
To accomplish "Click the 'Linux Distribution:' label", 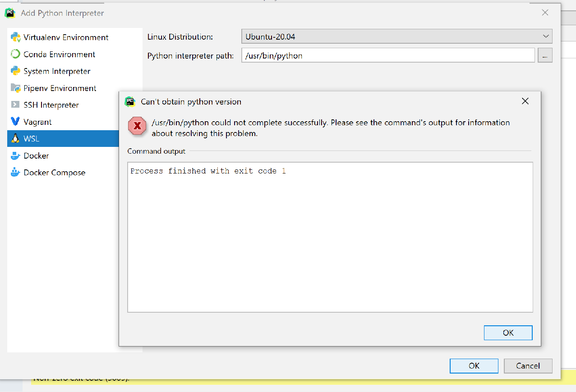I will [180, 37].
